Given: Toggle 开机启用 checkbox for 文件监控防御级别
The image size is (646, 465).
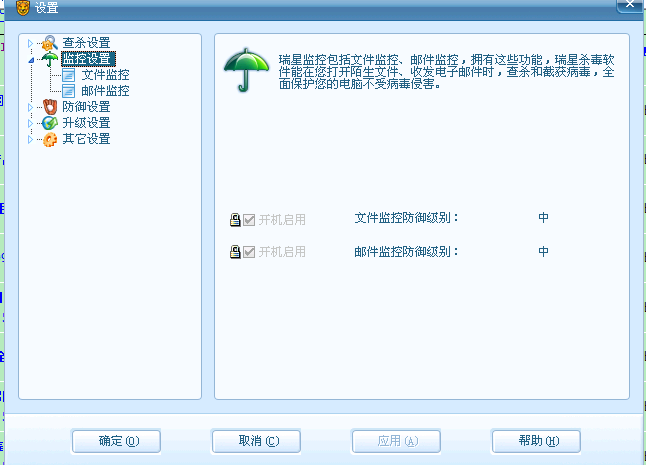Looking at the screenshot, I should (249, 220).
